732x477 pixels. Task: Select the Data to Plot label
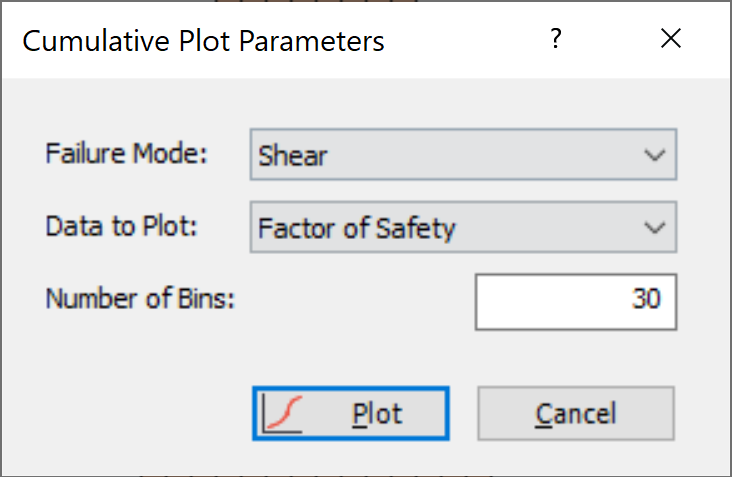(121, 226)
